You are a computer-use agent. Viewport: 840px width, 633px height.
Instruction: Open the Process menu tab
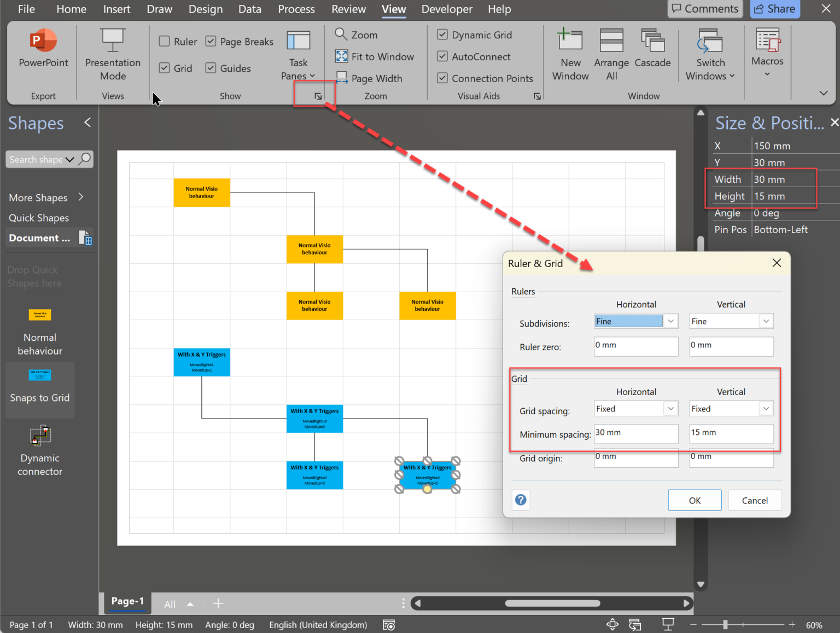click(x=296, y=9)
